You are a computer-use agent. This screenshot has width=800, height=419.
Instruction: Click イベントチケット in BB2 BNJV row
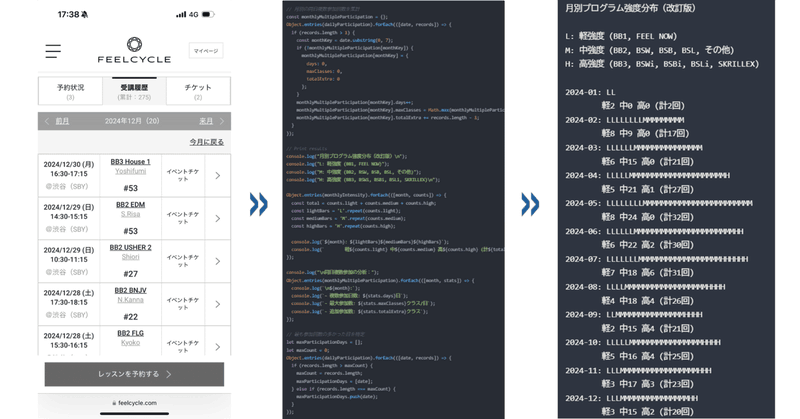(x=183, y=304)
